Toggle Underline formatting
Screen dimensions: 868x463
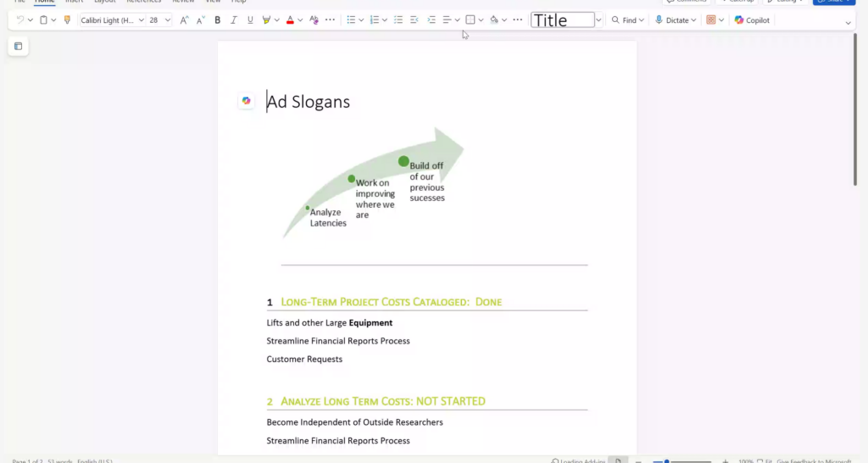point(250,20)
